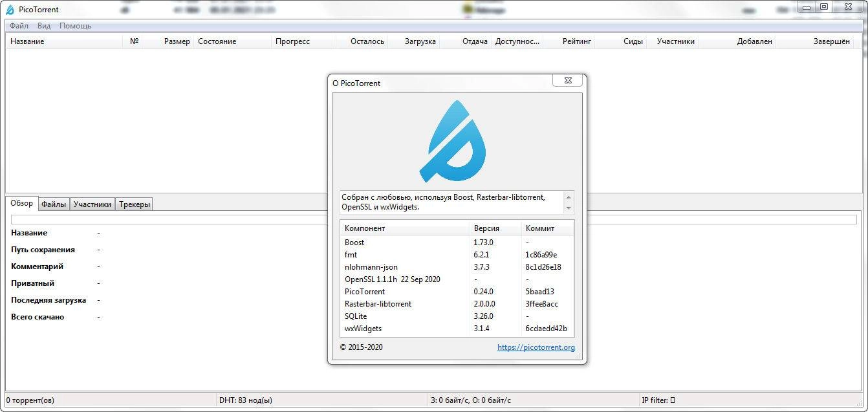Image resolution: width=868 pixels, height=412 pixels.
Task: Sort torrents by Загрузка column
Action: (x=413, y=41)
